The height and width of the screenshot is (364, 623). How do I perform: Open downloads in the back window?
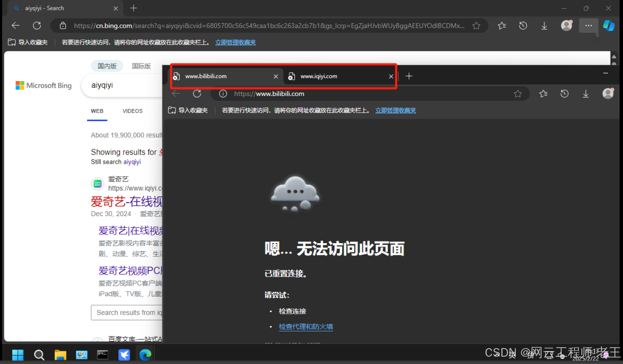544,26
